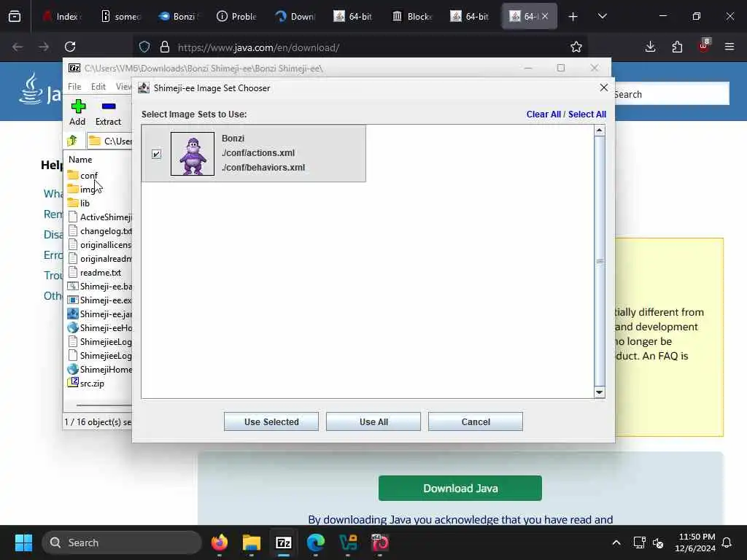Open the Windows Start menu
The height and width of the screenshot is (560, 747).
coord(23,542)
